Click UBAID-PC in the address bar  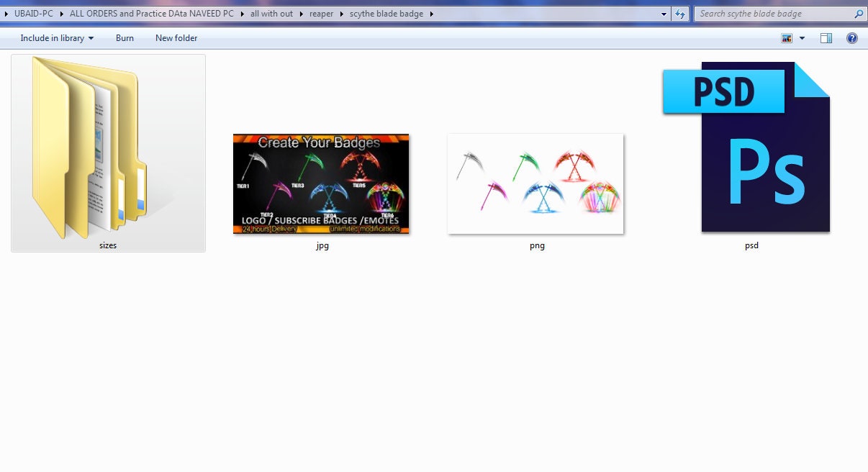(x=35, y=14)
